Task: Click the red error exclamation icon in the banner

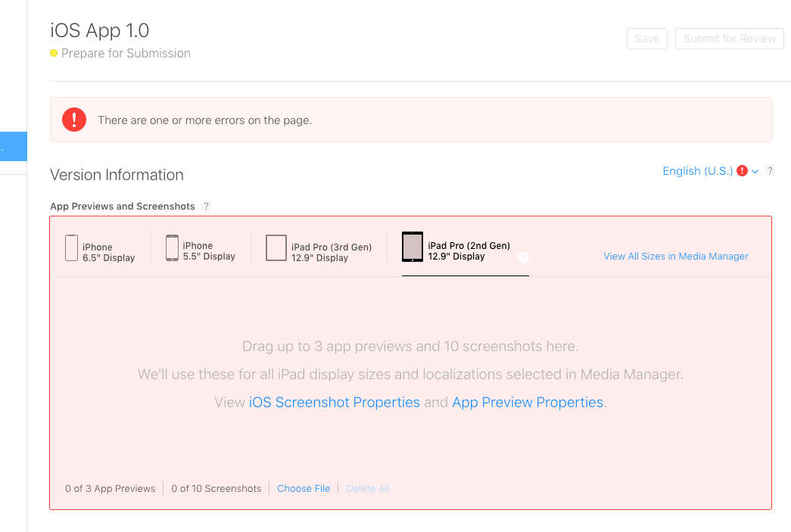Action: click(x=74, y=120)
